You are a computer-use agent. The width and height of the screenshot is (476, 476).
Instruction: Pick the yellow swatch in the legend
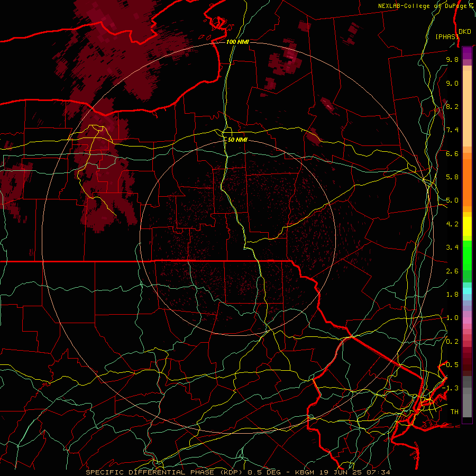(467, 226)
